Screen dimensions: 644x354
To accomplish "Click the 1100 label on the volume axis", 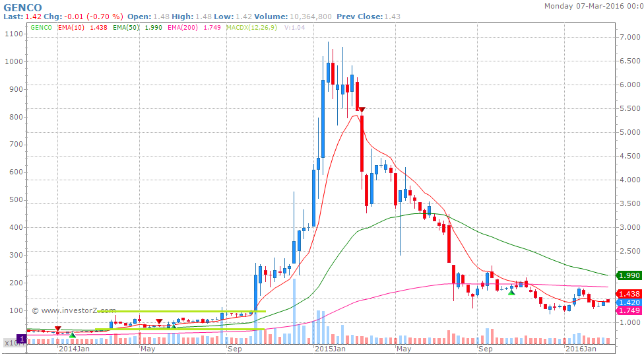I will pyautogui.click(x=14, y=34).
